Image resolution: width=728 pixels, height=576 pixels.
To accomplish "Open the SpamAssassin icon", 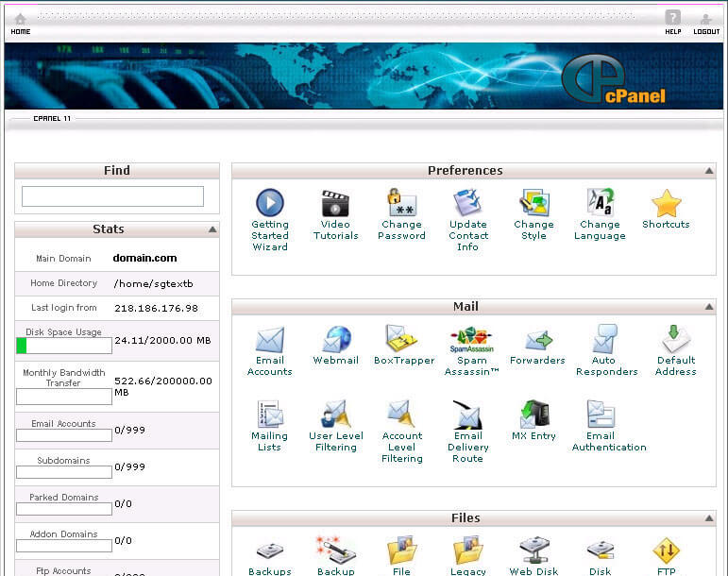I will tap(471, 340).
